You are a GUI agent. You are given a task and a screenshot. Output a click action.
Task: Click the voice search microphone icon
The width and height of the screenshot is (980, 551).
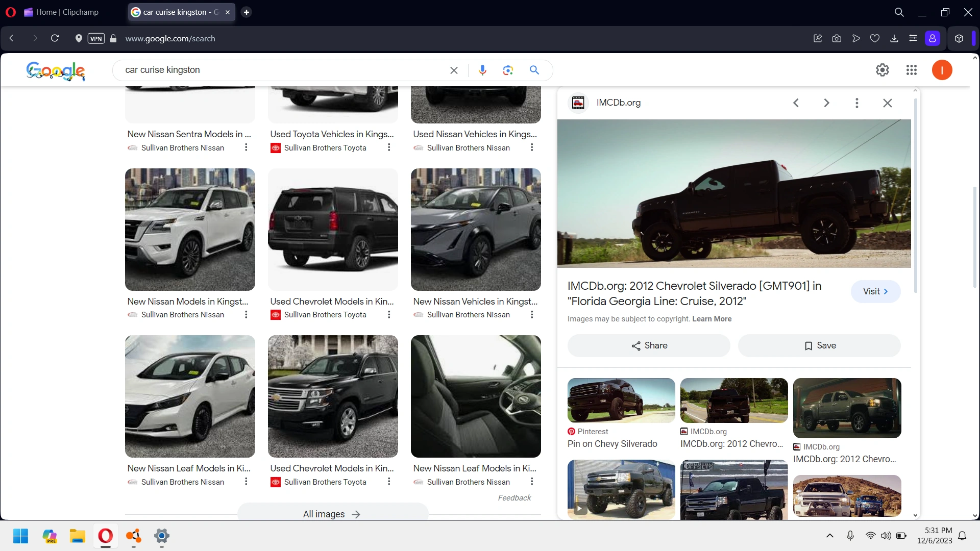click(x=482, y=70)
